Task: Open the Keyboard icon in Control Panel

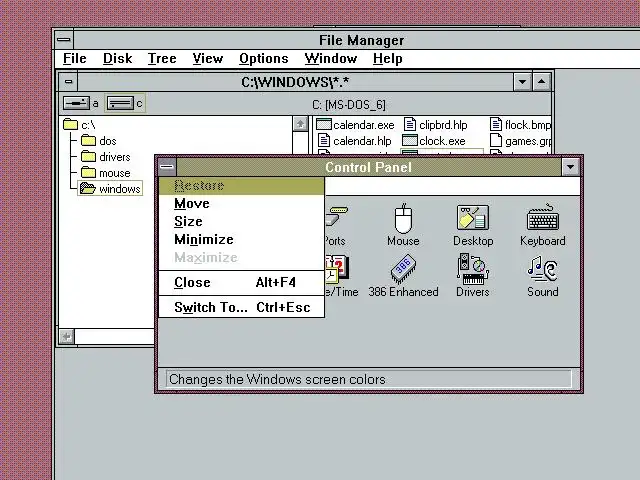Action: (543, 224)
